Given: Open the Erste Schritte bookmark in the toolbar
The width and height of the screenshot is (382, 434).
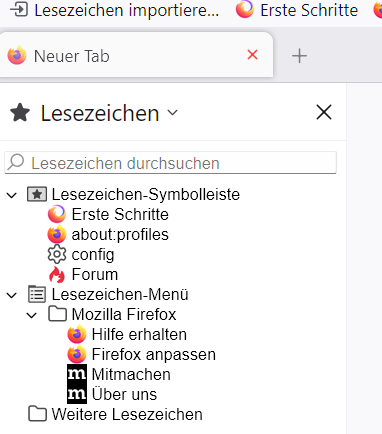Looking at the screenshot, I should coord(297,10).
